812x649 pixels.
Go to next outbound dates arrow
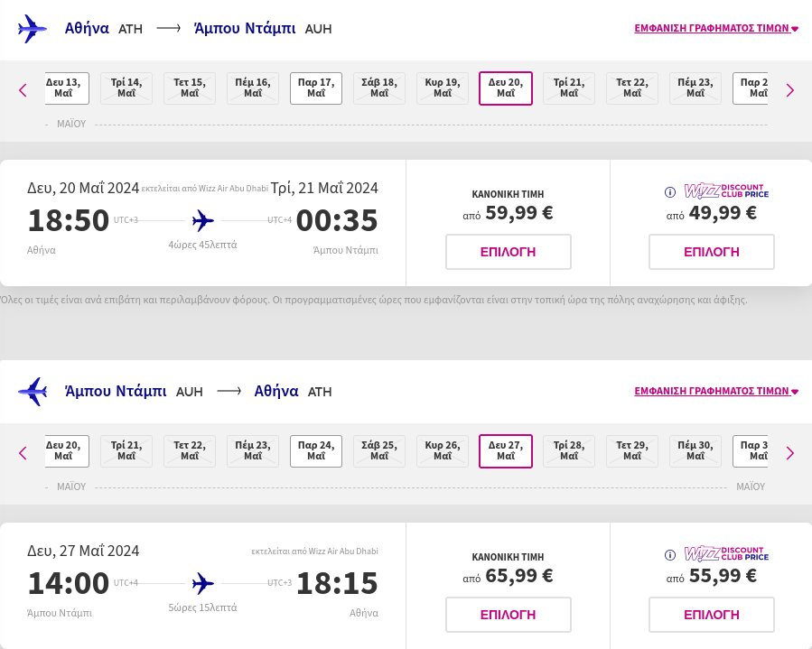(x=789, y=89)
